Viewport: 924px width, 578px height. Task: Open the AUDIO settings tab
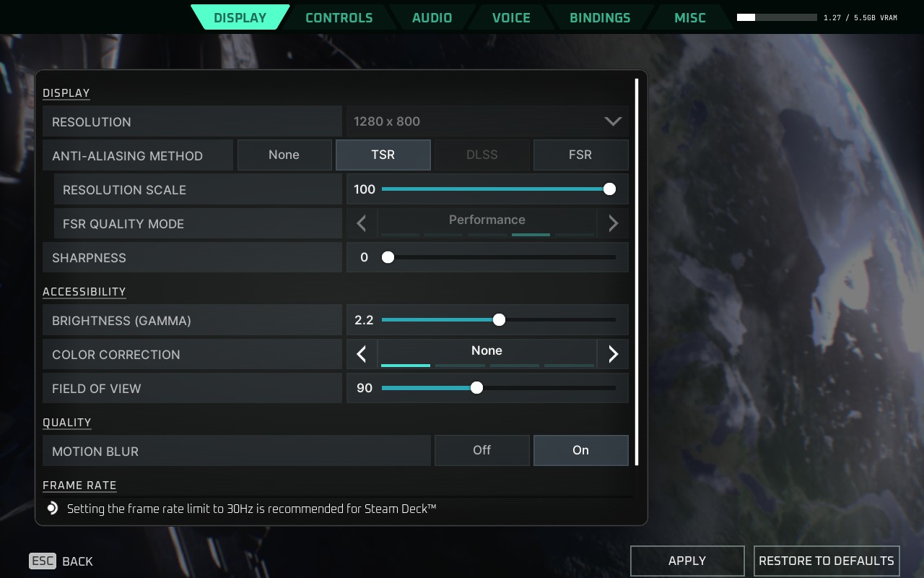(x=432, y=17)
